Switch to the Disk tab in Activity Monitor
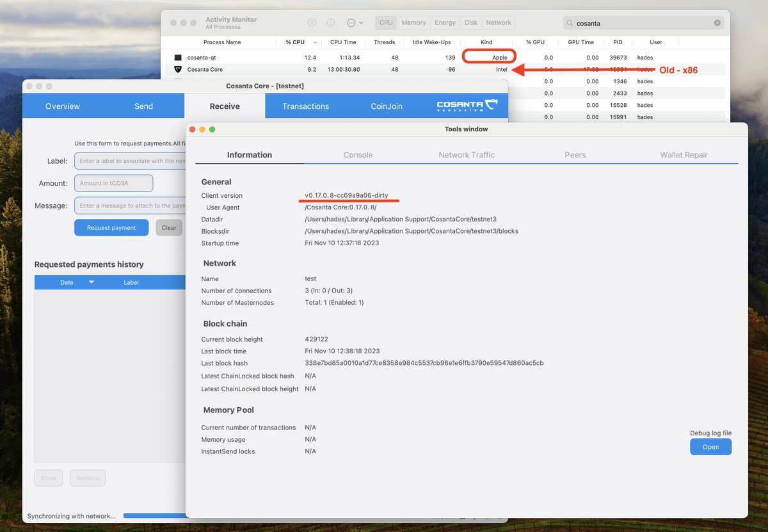768x532 pixels. pyautogui.click(x=471, y=22)
